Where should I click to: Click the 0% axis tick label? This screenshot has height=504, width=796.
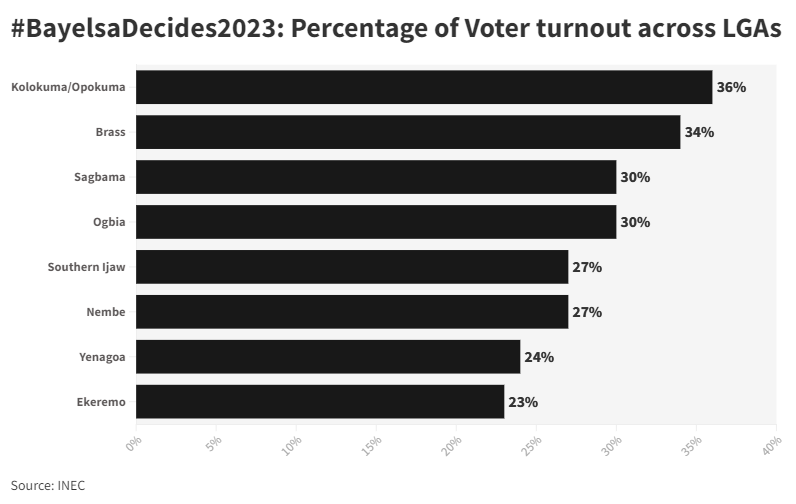[x=133, y=443]
